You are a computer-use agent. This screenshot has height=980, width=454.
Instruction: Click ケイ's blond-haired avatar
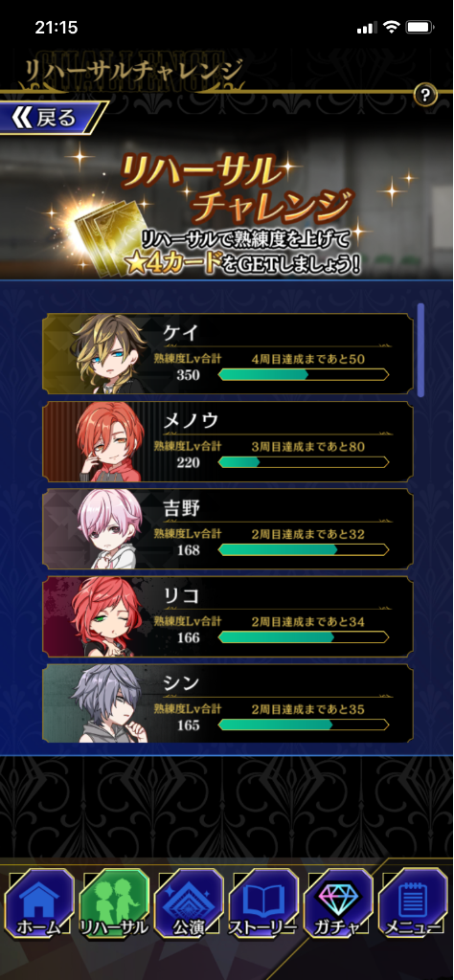[x=110, y=354]
